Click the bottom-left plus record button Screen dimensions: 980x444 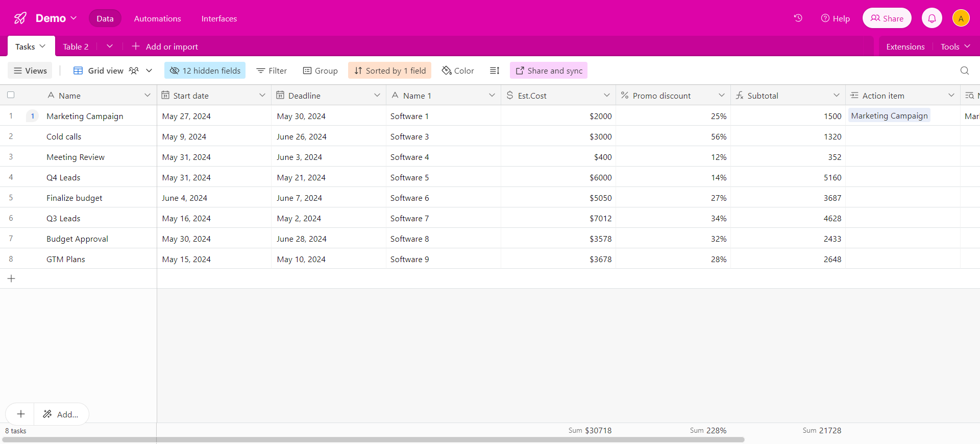[x=20, y=414]
